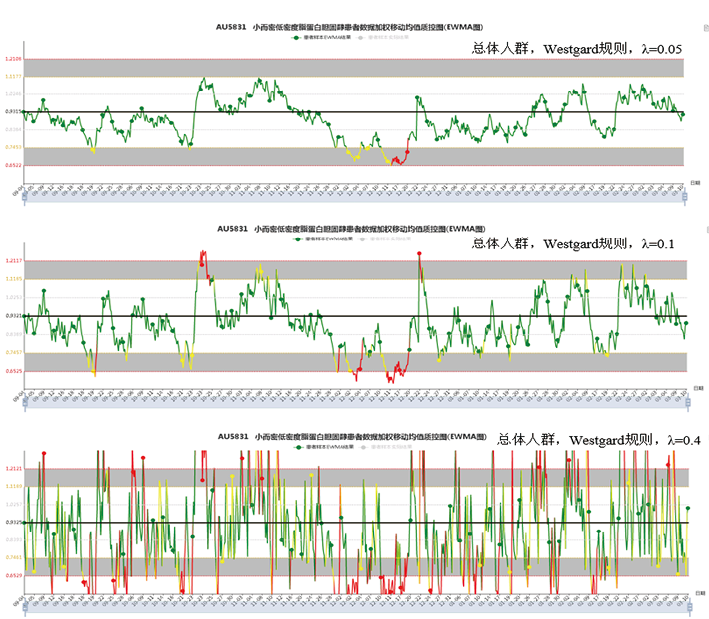Screen dimensions: 709x619
Task: Grab left zoom handle of λ=0.4 chart slider
Action: point(25,608)
